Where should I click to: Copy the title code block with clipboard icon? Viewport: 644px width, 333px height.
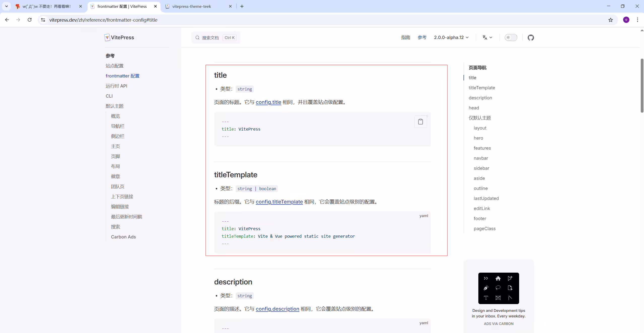coord(420,122)
